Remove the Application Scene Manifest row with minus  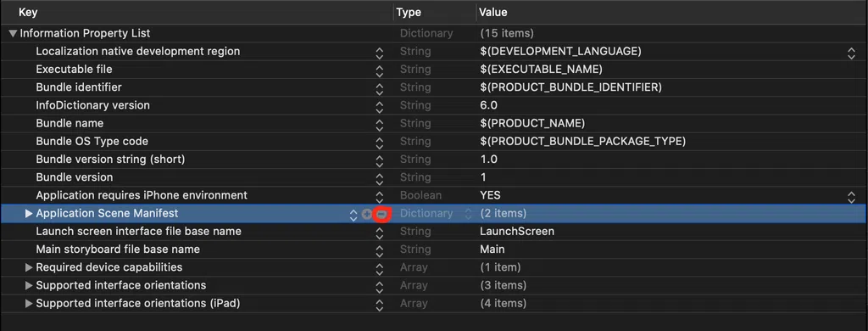pyautogui.click(x=381, y=214)
